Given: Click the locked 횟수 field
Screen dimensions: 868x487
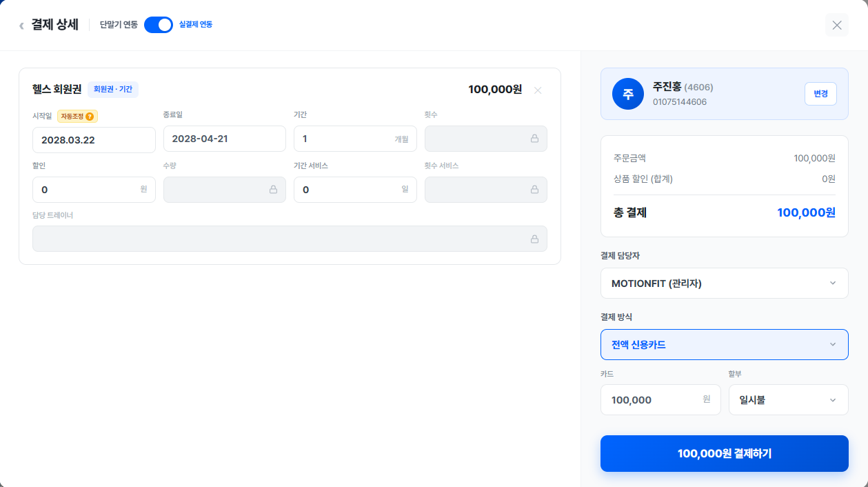Looking at the screenshot, I should (486, 139).
